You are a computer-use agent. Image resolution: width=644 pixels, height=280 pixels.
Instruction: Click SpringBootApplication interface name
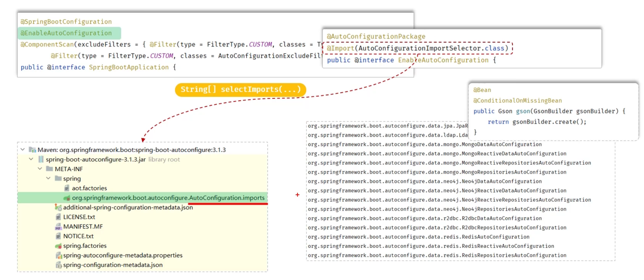(x=129, y=67)
